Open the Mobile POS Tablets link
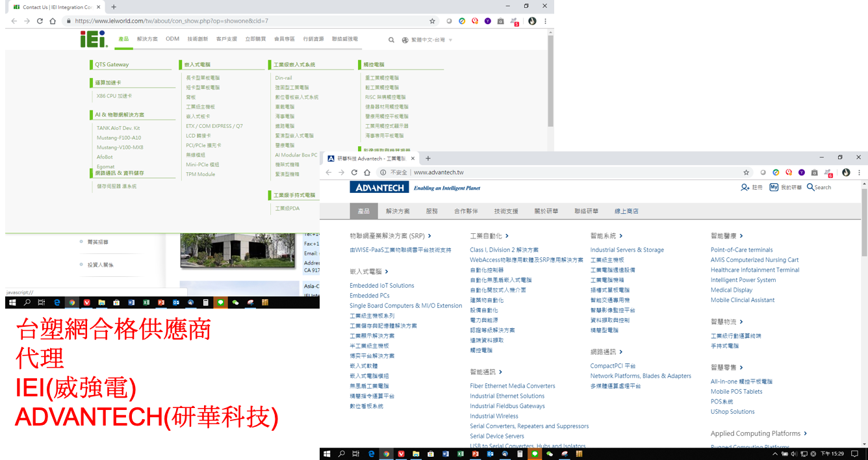Viewport: 868px width, 460px height. click(x=737, y=392)
